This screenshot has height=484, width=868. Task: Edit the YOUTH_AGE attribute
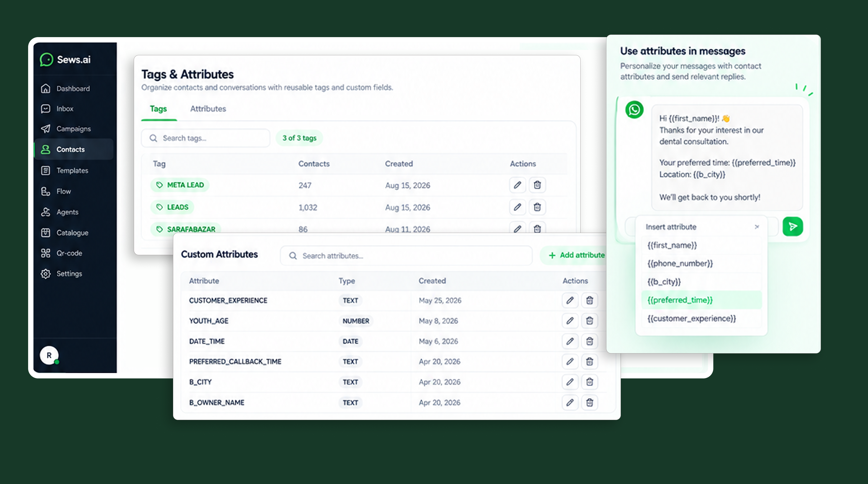point(570,320)
